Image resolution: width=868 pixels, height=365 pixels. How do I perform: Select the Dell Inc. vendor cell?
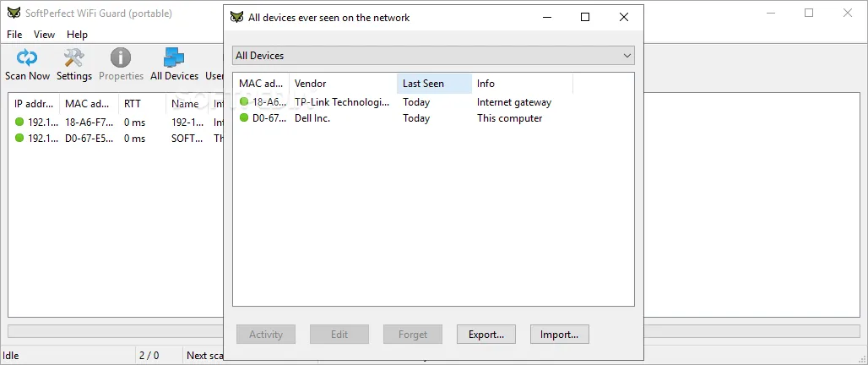[x=312, y=118]
